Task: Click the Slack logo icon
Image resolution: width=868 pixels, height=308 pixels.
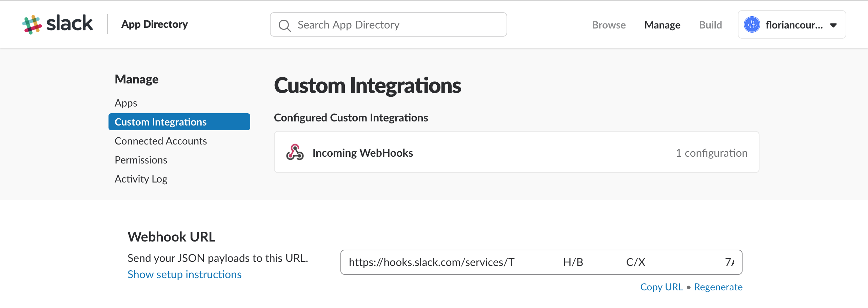Action: click(32, 24)
